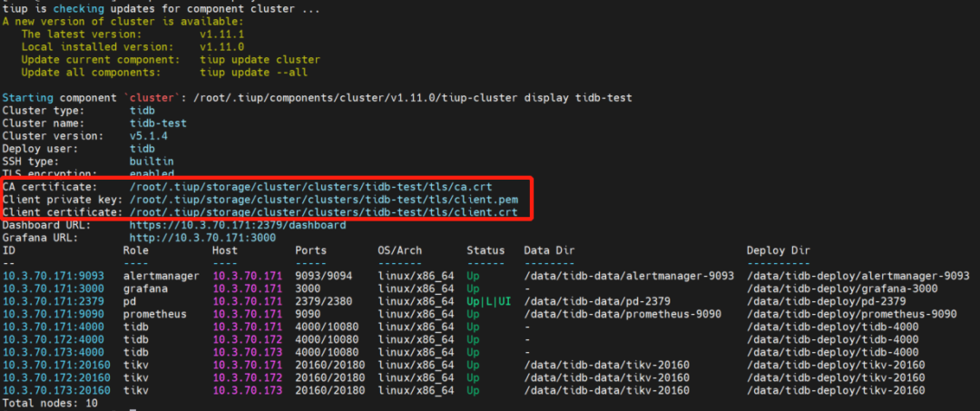Screen dimensions: 980x411
Task: Click the Status column header
Action: 485,250
